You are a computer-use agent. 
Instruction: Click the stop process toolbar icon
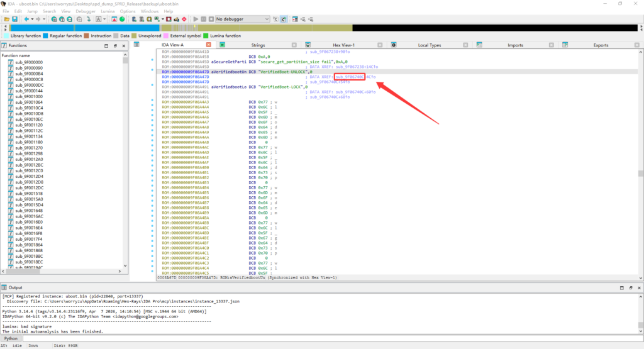click(x=211, y=19)
